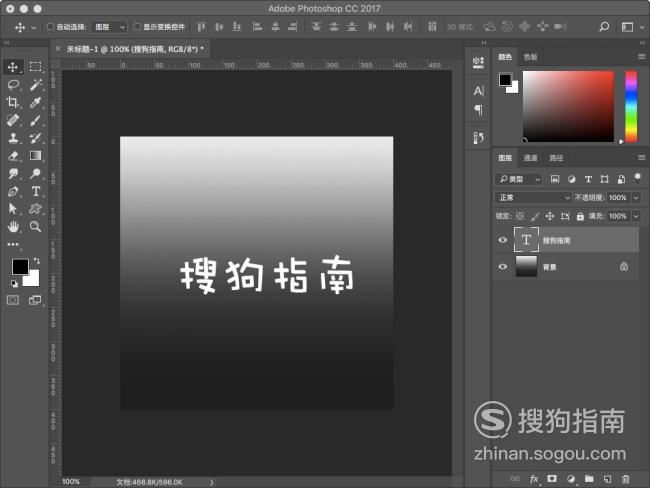Select the Move tool
The height and width of the screenshot is (488, 650).
coord(13,67)
